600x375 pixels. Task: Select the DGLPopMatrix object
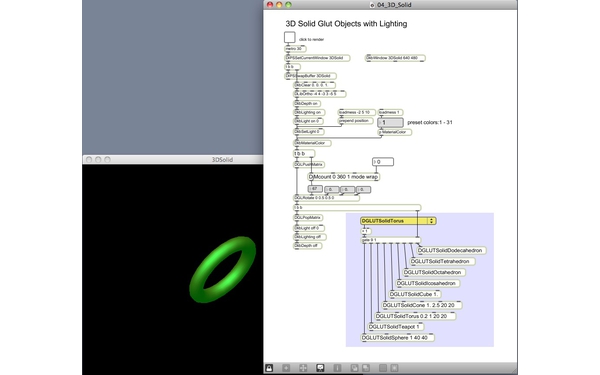308,217
